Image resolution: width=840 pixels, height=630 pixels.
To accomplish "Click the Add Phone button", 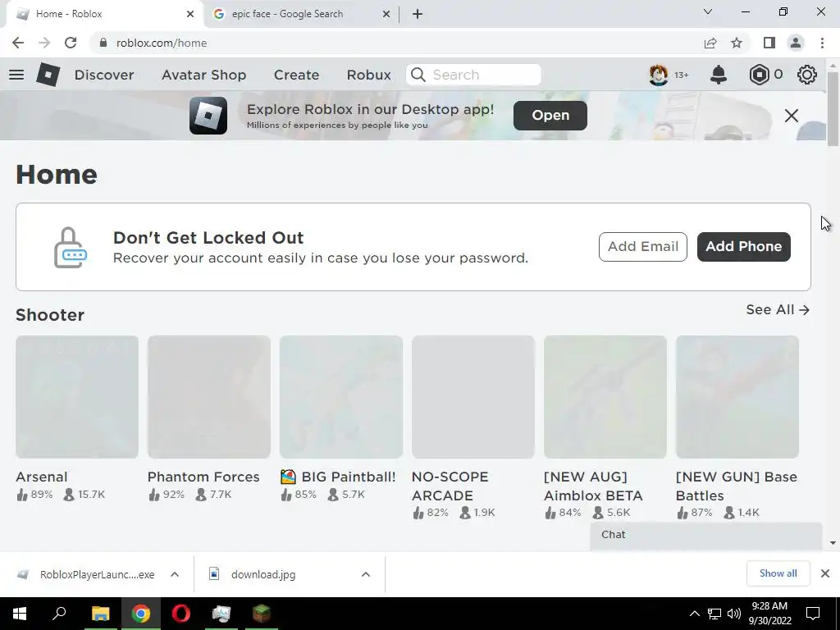I will coord(743,246).
